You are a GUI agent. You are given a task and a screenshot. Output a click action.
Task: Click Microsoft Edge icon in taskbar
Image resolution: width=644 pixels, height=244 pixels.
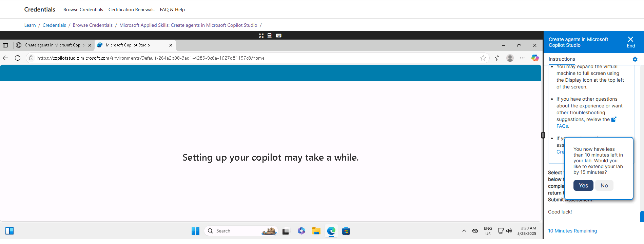(x=331, y=231)
